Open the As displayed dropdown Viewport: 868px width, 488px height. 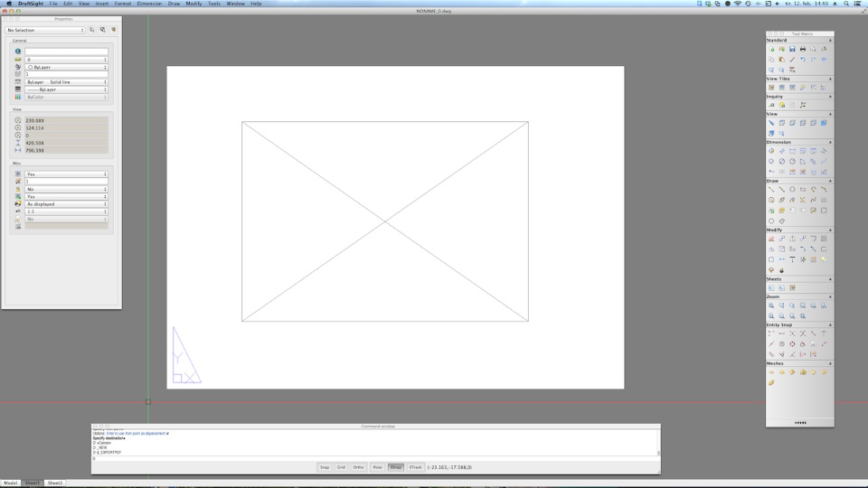tap(66, 203)
